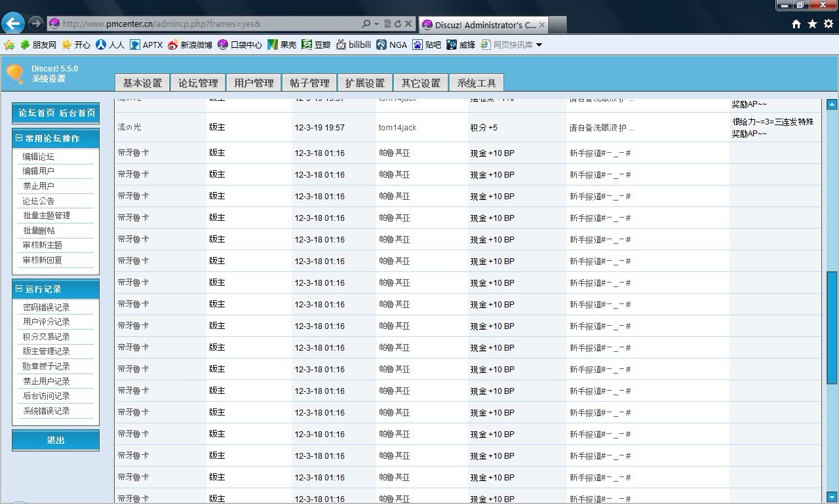
Task: Open 密码错误记录 log
Action: point(47,307)
